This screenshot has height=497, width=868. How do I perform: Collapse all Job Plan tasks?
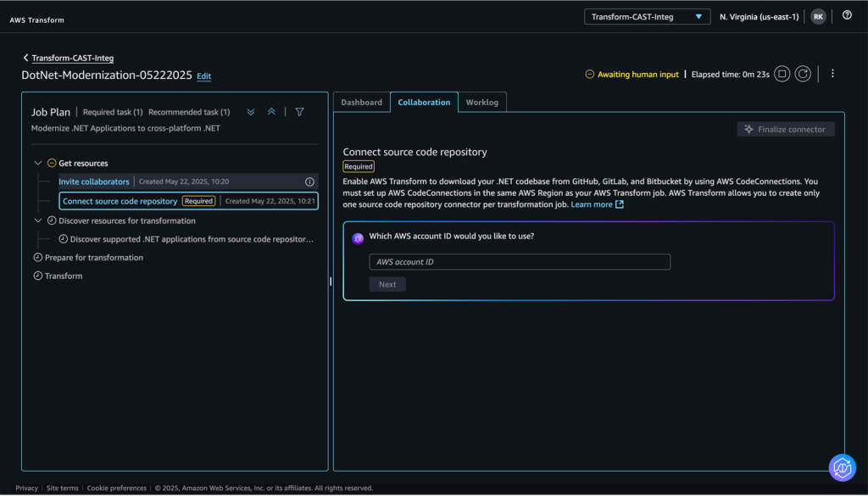click(x=270, y=111)
